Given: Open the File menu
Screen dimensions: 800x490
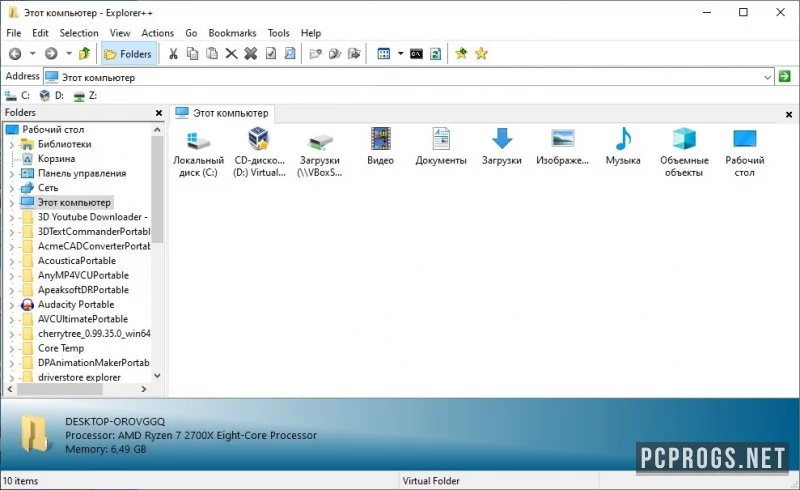Looking at the screenshot, I should coord(14,33).
